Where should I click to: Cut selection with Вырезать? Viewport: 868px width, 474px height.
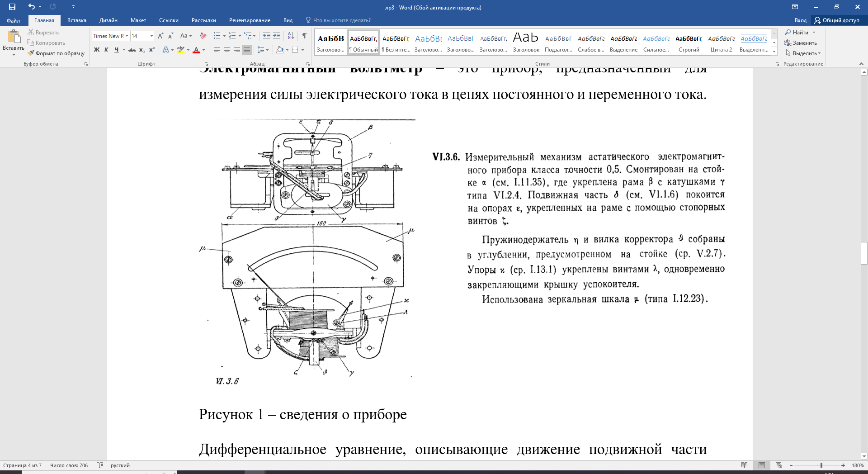[x=43, y=33]
